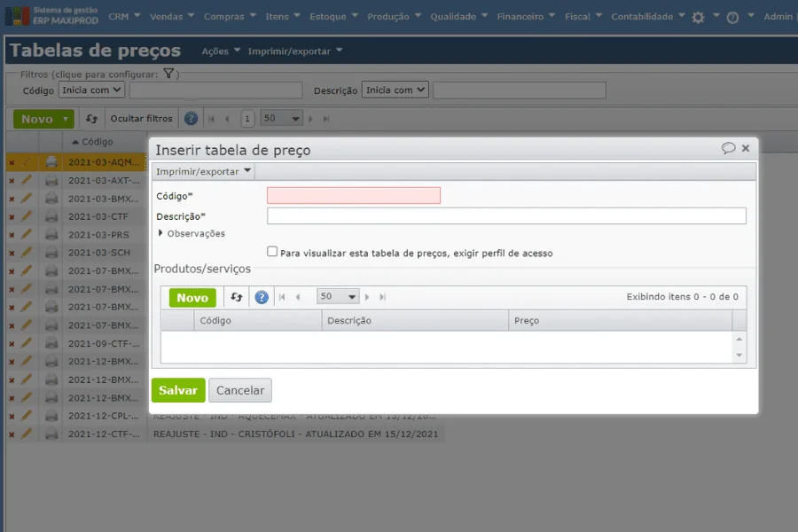Open the Fiscal menu
This screenshot has height=532, width=798.
coord(583,16)
